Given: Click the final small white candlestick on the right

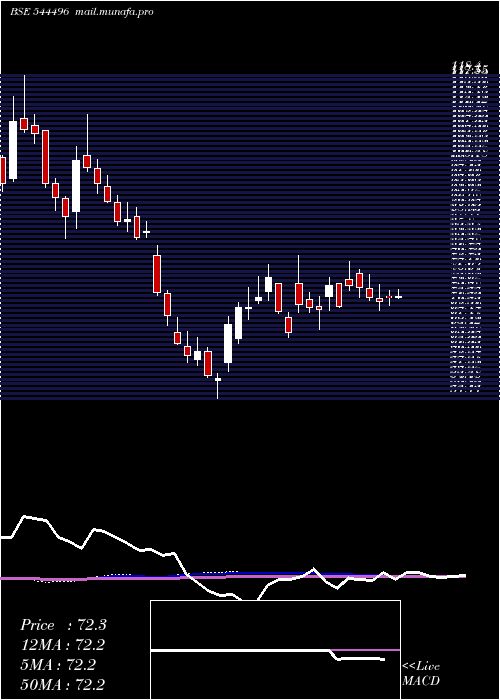Looking at the screenshot, I should [398, 295].
